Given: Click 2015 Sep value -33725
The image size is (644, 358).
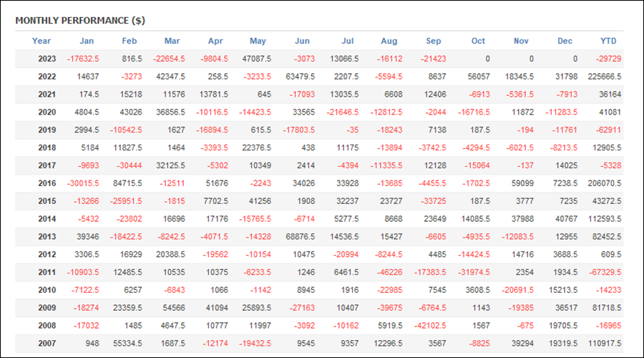Looking at the screenshot, I should pyautogui.click(x=434, y=201).
